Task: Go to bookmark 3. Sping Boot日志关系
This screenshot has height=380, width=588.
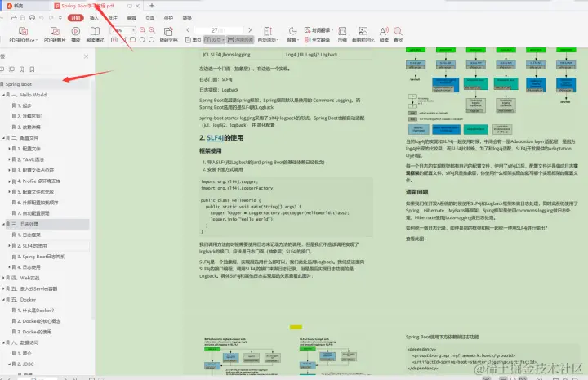Action: pyautogui.click(x=41, y=257)
